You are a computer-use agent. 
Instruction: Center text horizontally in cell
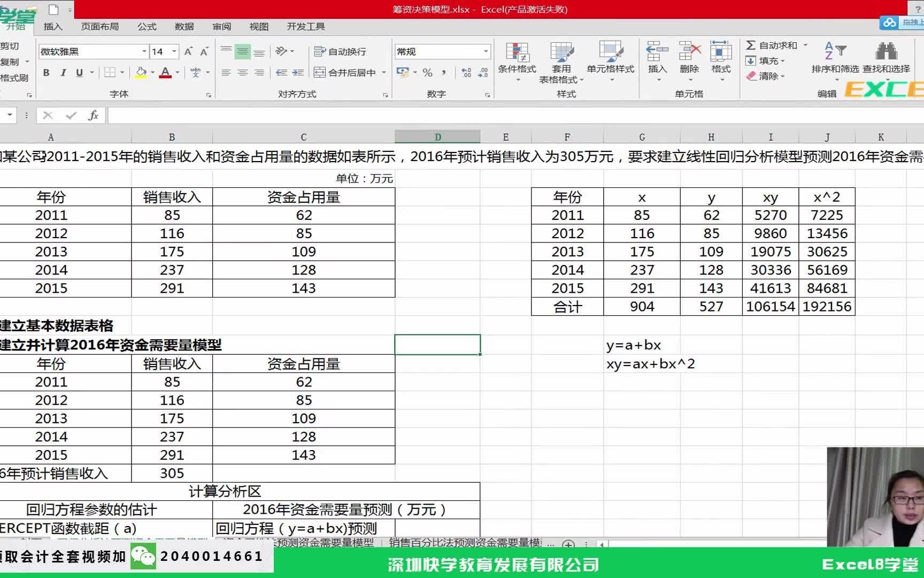coord(243,73)
